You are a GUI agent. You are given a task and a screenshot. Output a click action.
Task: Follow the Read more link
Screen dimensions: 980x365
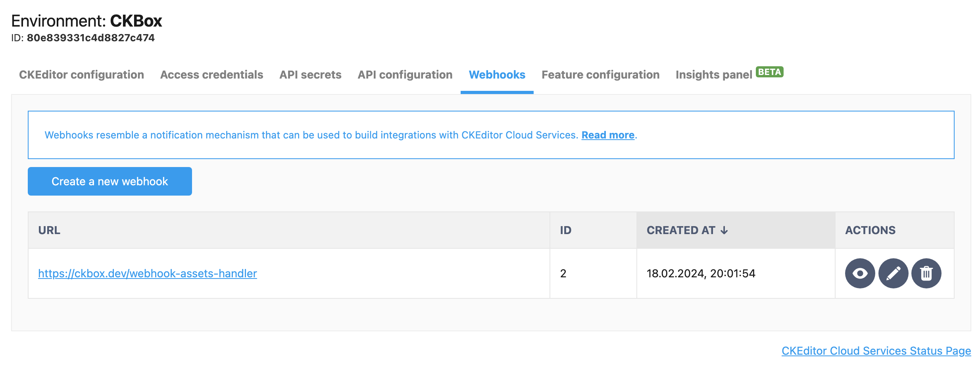click(608, 135)
